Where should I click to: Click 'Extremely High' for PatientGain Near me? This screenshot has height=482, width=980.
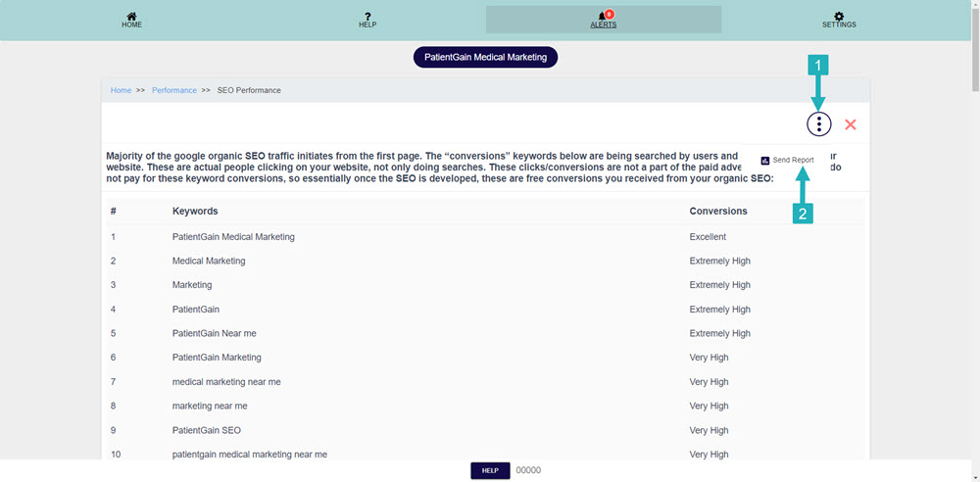pyautogui.click(x=720, y=333)
